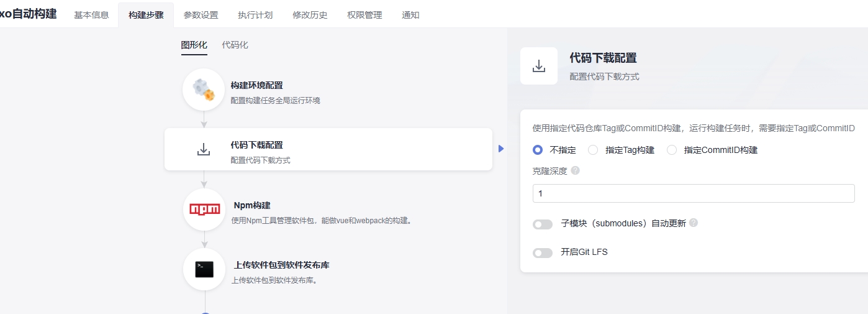868x314 pixels.
Task: Click the text 配置构建任务全局运行环境
Action: (x=275, y=100)
